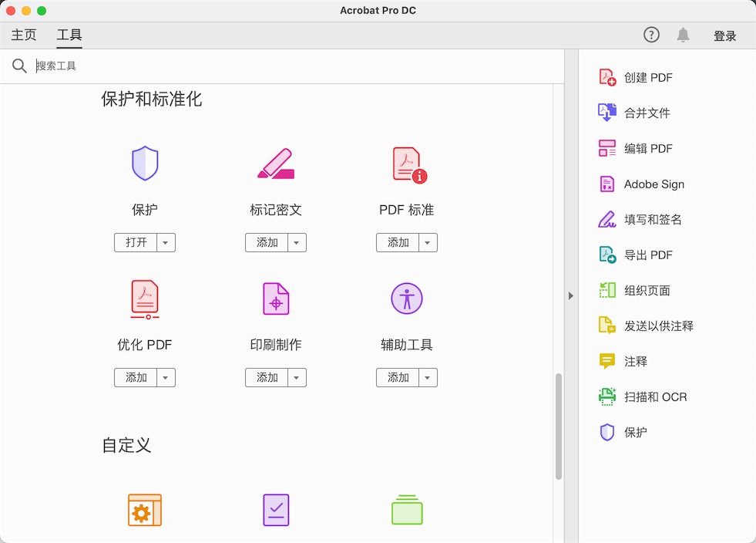Click the green macOS zoom window button
This screenshot has height=543, width=756.
tap(42, 11)
